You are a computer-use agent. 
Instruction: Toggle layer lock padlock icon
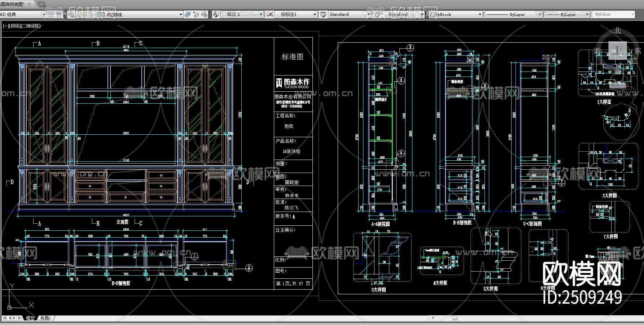[x=97, y=14]
